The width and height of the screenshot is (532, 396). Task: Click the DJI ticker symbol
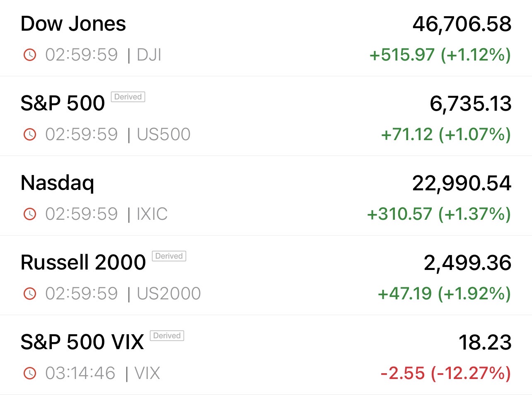[x=149, y=55]
